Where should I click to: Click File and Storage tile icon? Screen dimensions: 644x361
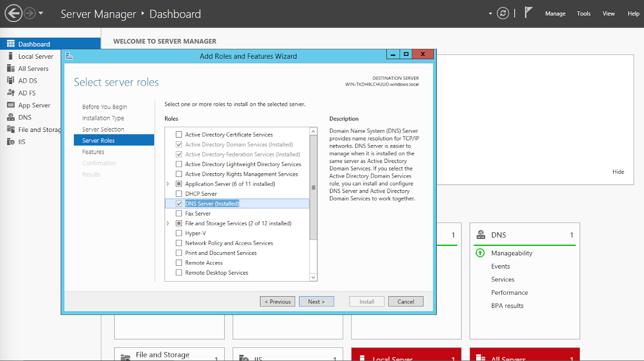pyautogui.click(x=126, y=357)
